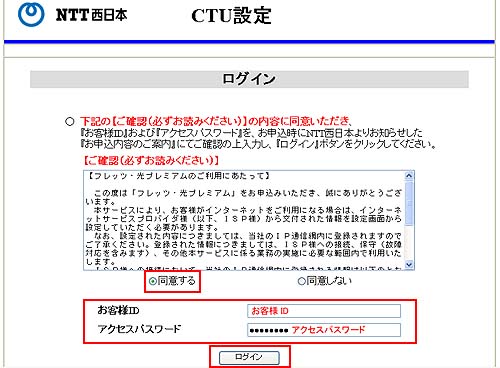Click the アクセスパスワード field label
The width and height of the screenshot is (500, 368).
pos(139,329)
